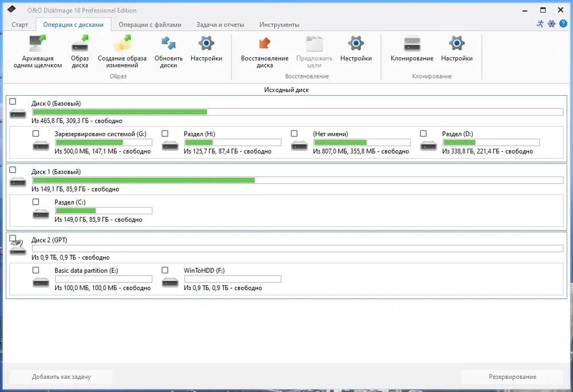This screenshot has width=573, height=392.
Task: Open Настройки in the Восстановление group
Action: click(x=356, y=48)
